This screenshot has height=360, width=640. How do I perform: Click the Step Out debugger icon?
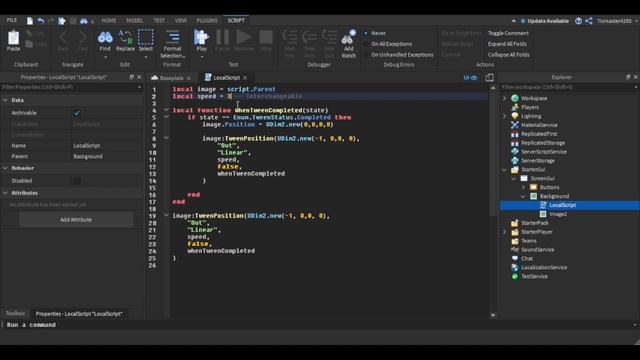pyautogui.click(x=329, y=37)
